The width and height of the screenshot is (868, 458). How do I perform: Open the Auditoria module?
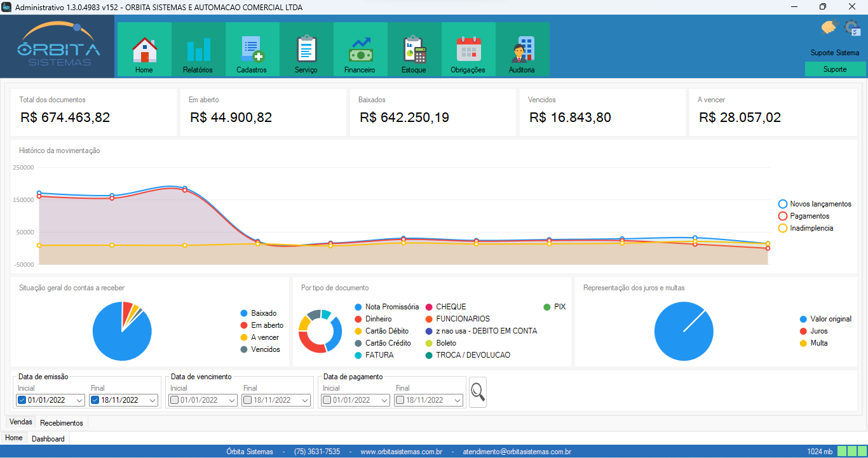pyautogui.click(x=522, y=49)
